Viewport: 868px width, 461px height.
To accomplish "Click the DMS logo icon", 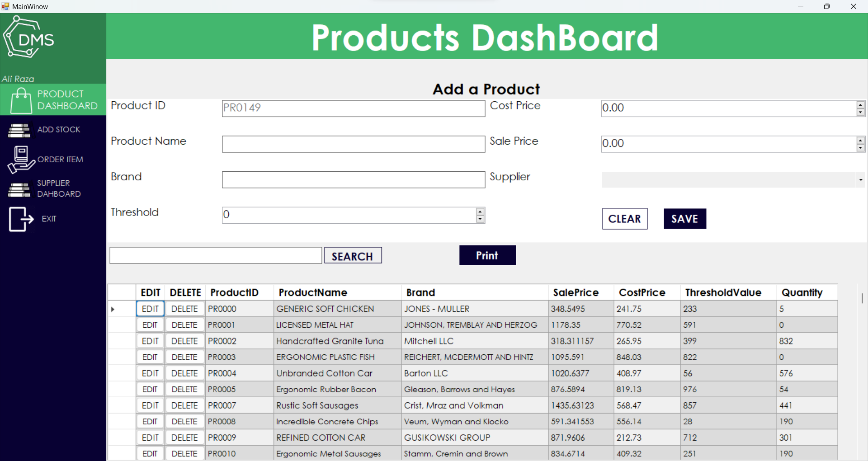I will point(28,38).
